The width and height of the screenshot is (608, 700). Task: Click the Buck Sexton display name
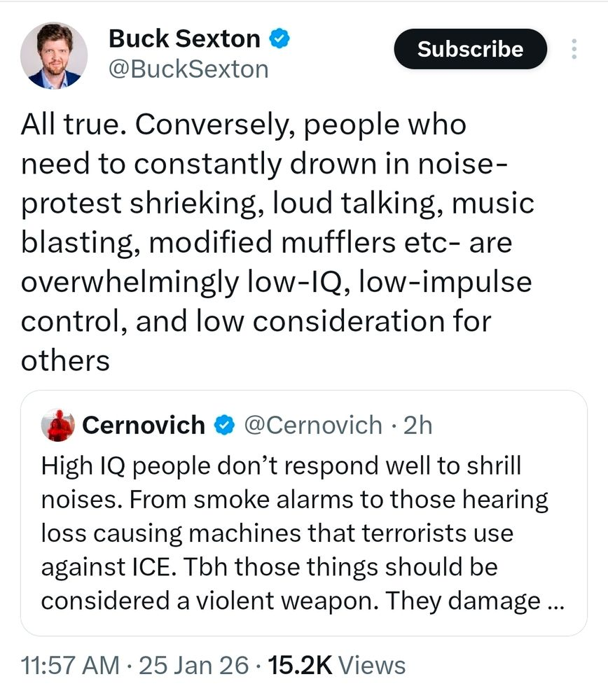click(184, 38)
